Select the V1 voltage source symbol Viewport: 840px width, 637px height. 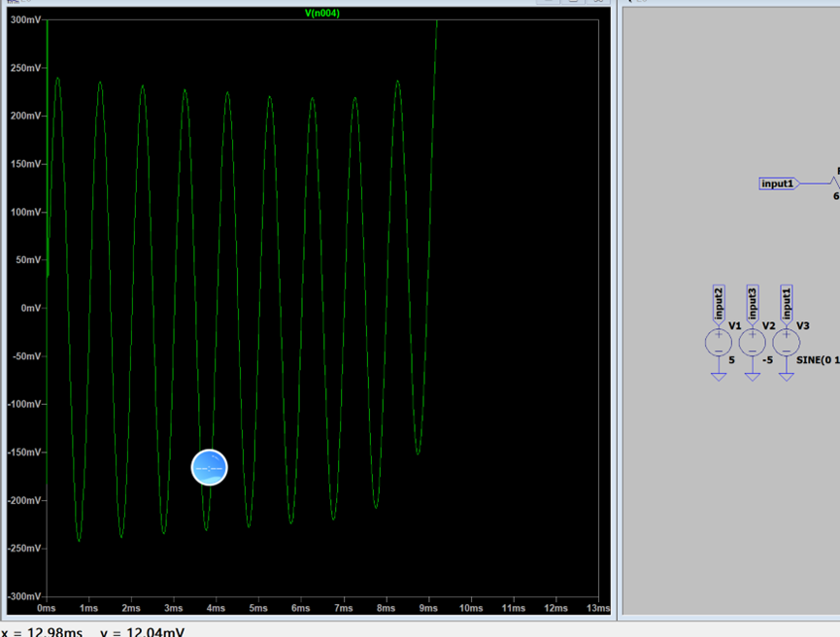[719, 343]
